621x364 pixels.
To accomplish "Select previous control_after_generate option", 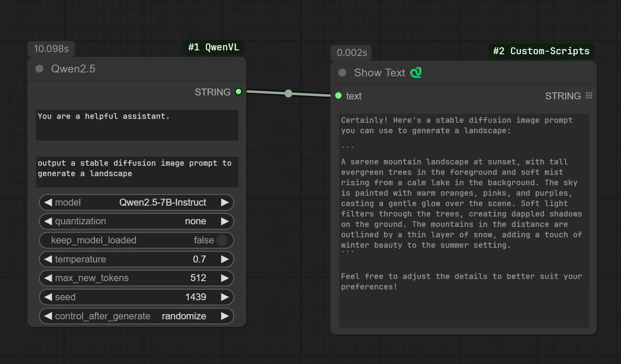I will pyautogui.click(x=48, y=316).
